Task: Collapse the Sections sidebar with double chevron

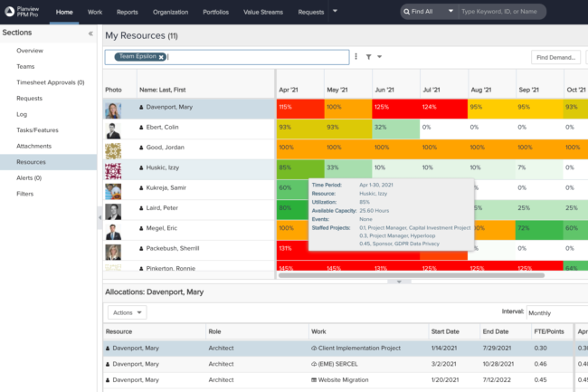Action: point(90,33)
